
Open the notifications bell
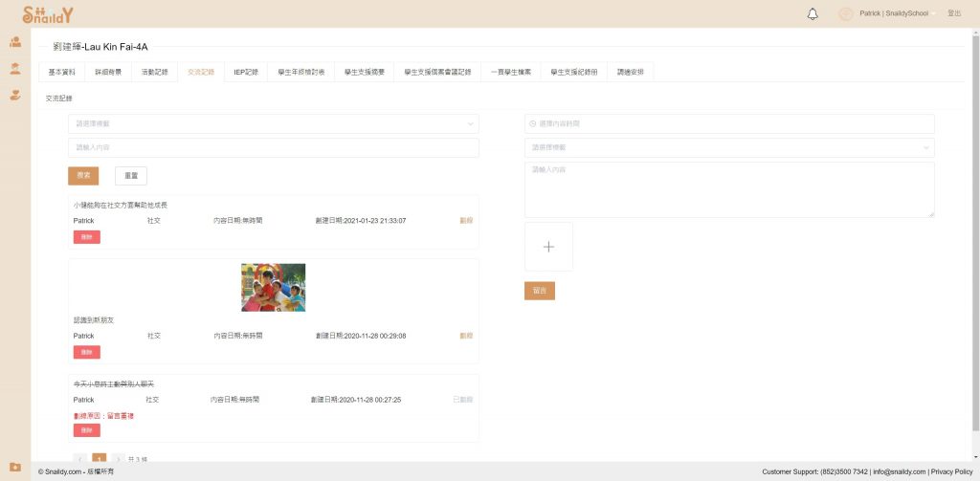pos(813,13)
